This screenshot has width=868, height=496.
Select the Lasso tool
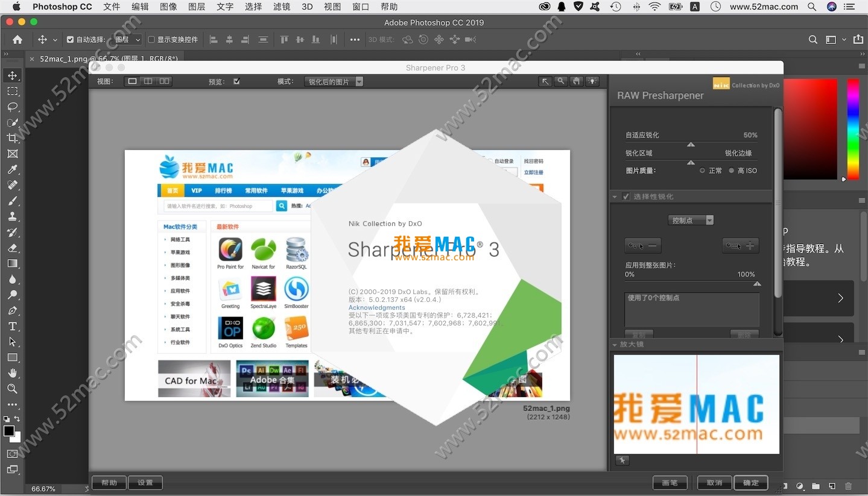[12, 107]
